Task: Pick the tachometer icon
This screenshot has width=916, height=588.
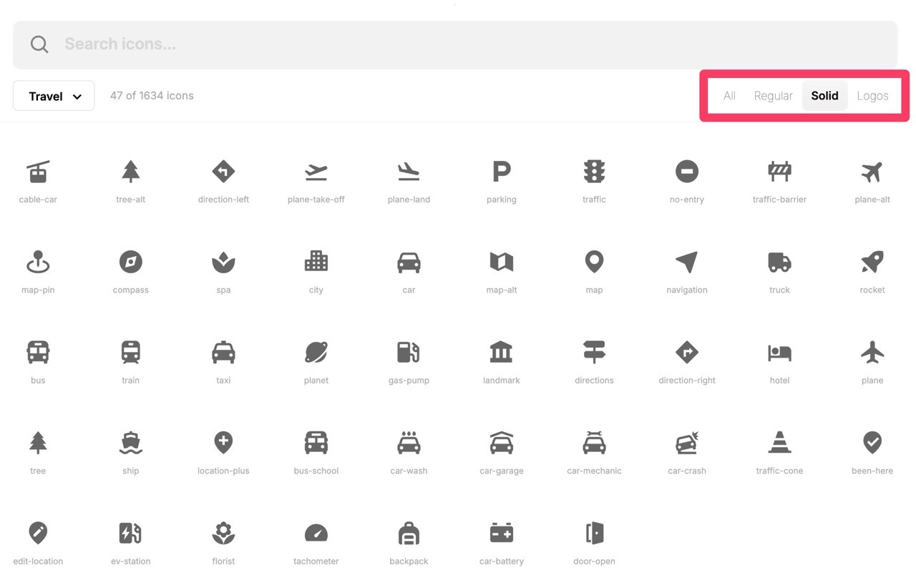Action: 316,534
